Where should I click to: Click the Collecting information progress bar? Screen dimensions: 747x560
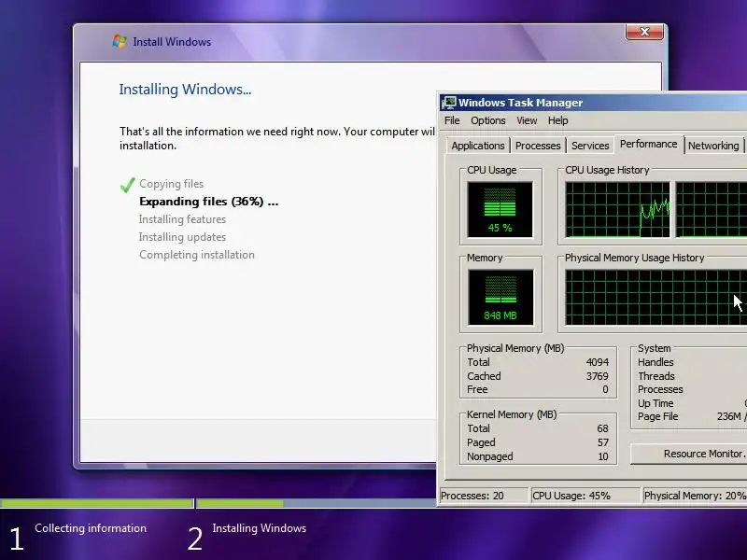click(x=97, y=503)
